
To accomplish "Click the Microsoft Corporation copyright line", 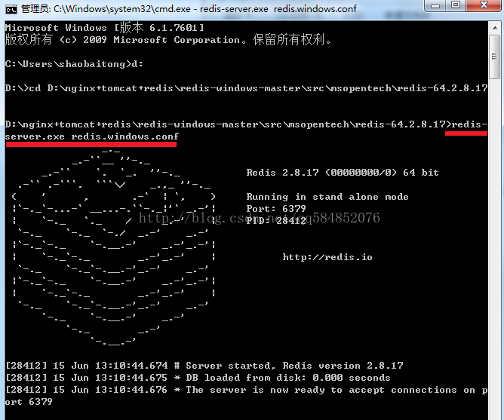I will click(x=168, y=40).
